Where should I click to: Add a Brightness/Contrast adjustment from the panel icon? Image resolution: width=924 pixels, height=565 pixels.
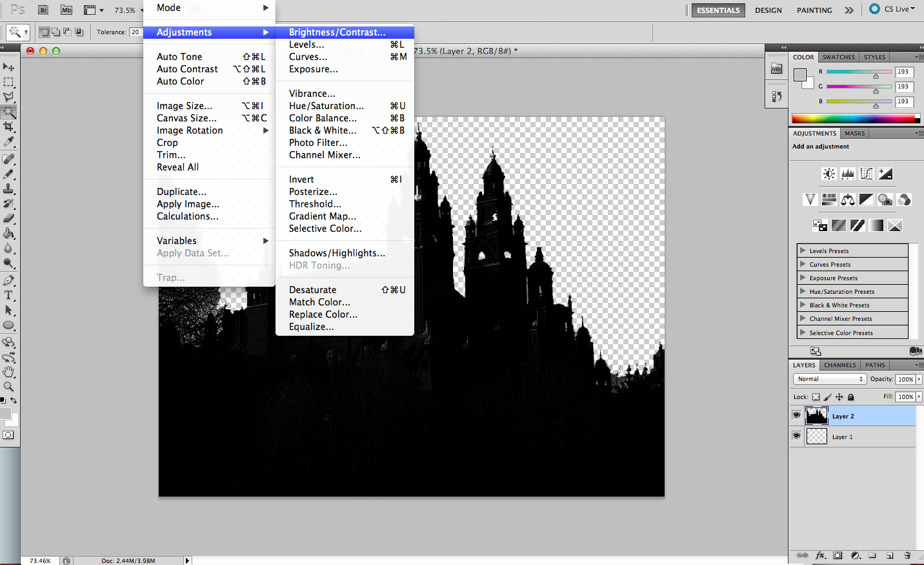[829, 174]
